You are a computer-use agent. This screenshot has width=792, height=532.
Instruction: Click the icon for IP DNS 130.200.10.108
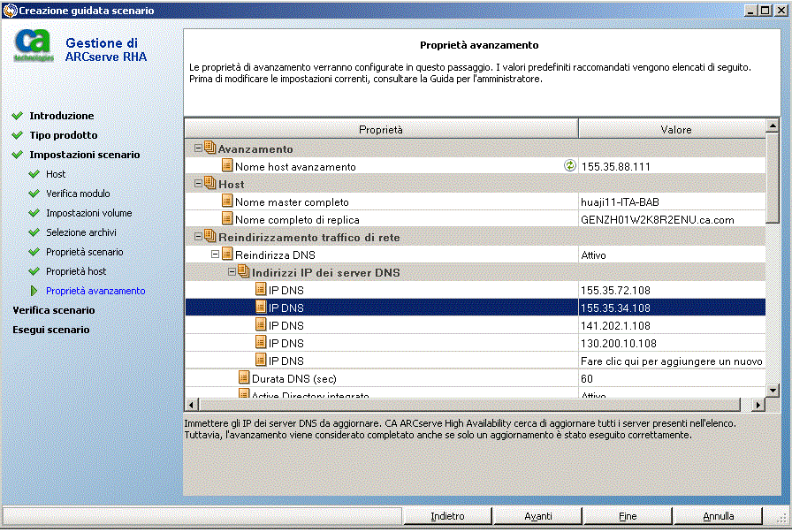pyautogui.click(x=261, y=342)
